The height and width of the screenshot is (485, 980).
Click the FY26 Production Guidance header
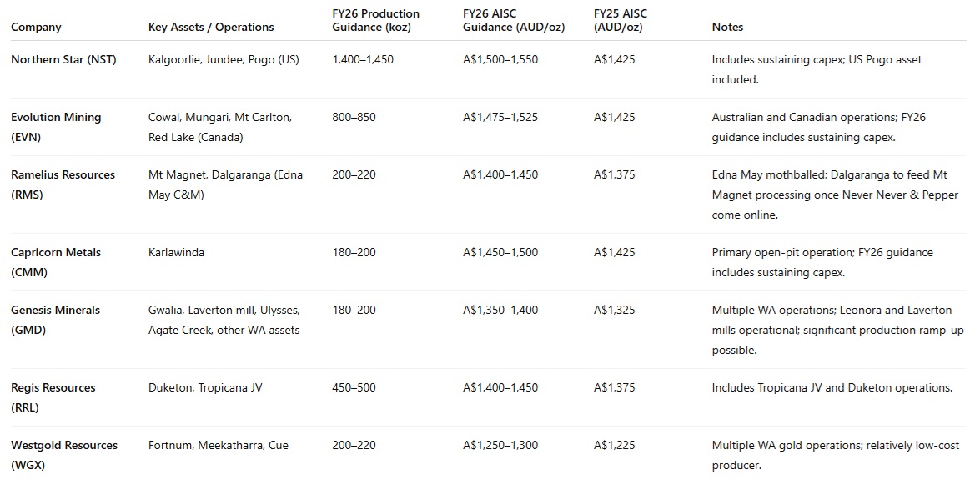point(375,20)
